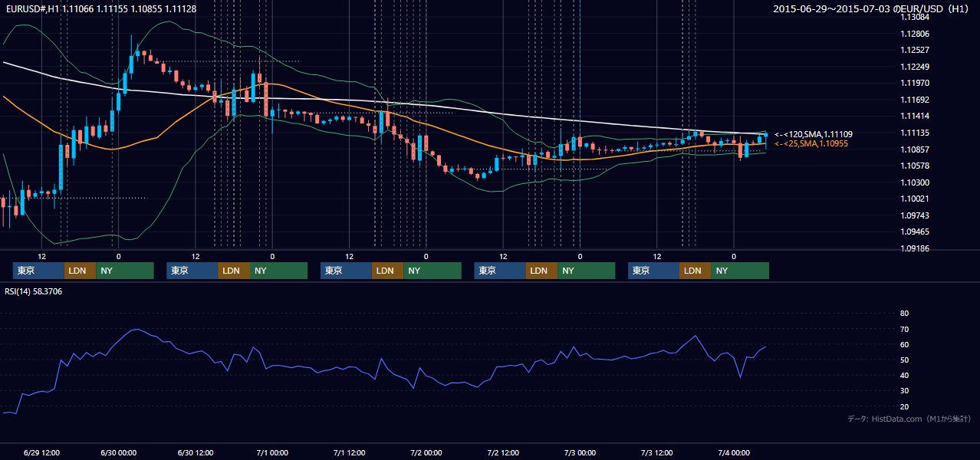Click price axis value 1.10578
980x460 pixels.
point(914,166)
